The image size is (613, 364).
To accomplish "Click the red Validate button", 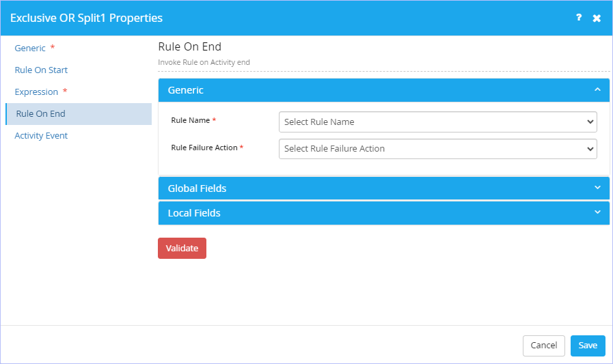I will coord(182,249).
